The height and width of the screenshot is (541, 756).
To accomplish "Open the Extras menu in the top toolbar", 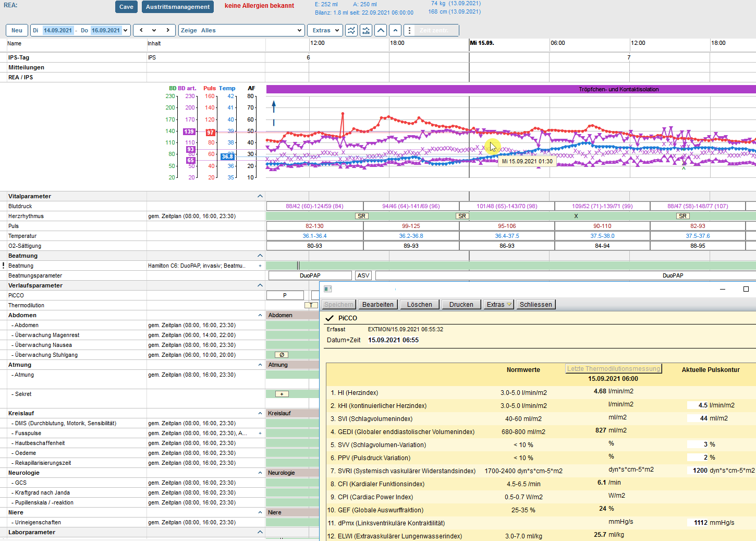I will (325, 30).
